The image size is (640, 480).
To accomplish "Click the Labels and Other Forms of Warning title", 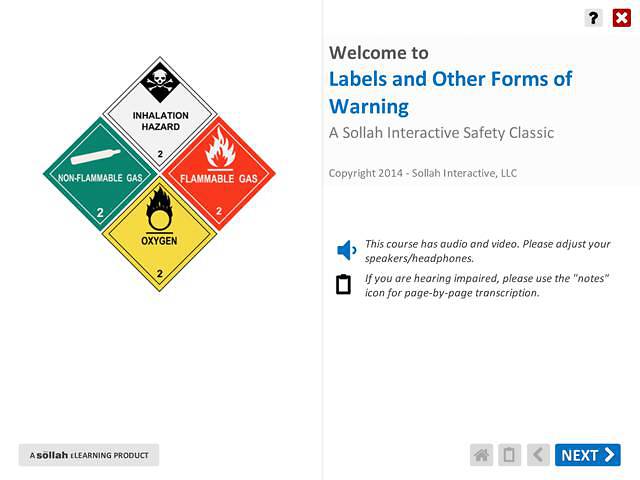I will (x=450, y=92).
